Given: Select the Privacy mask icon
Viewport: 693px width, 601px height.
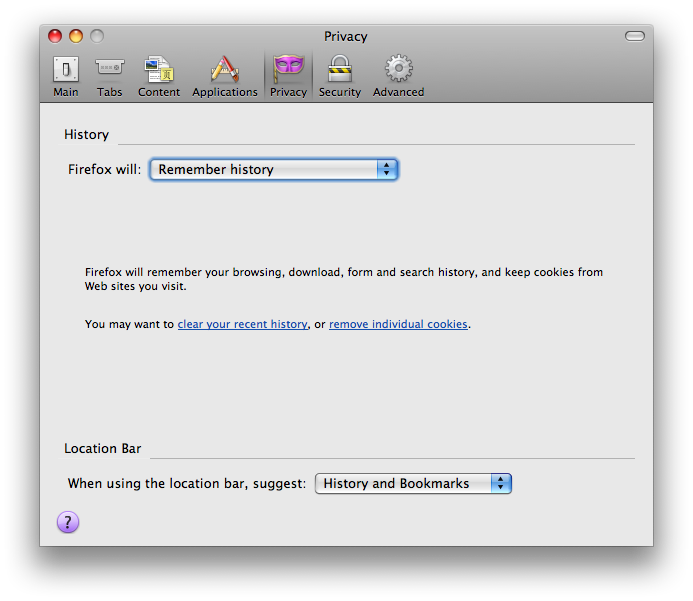Looking at the screenshot, I should [x=289, y=70].
